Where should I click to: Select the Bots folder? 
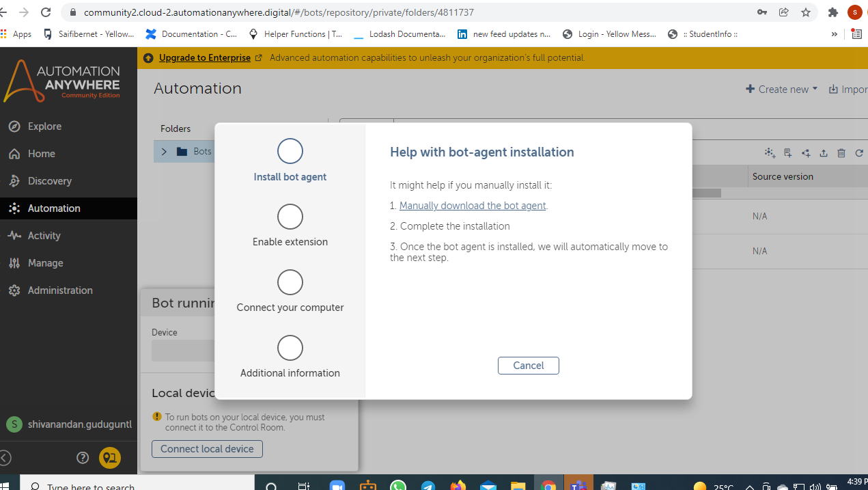(x=195, y=152)
